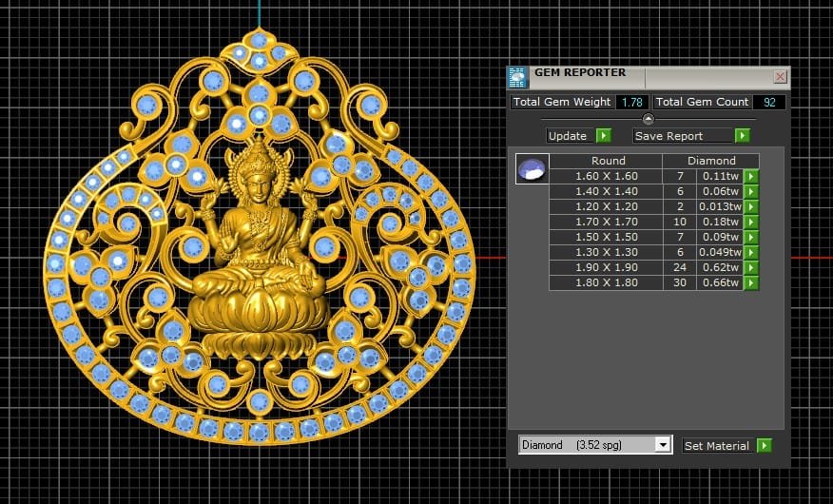Click the Save Report button label

point(668,136)
